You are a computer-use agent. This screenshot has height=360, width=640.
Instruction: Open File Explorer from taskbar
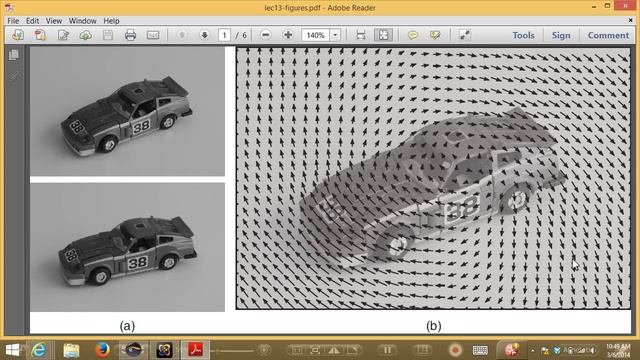[x=71, y=350]
